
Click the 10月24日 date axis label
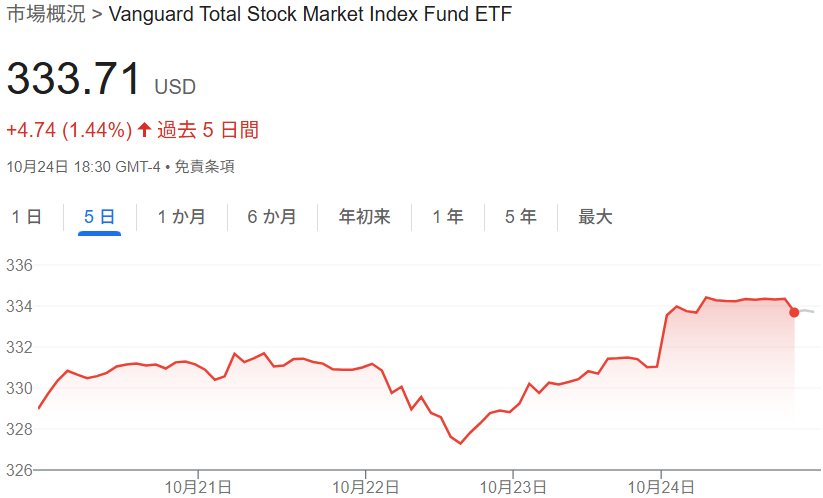tap(661, 487)
